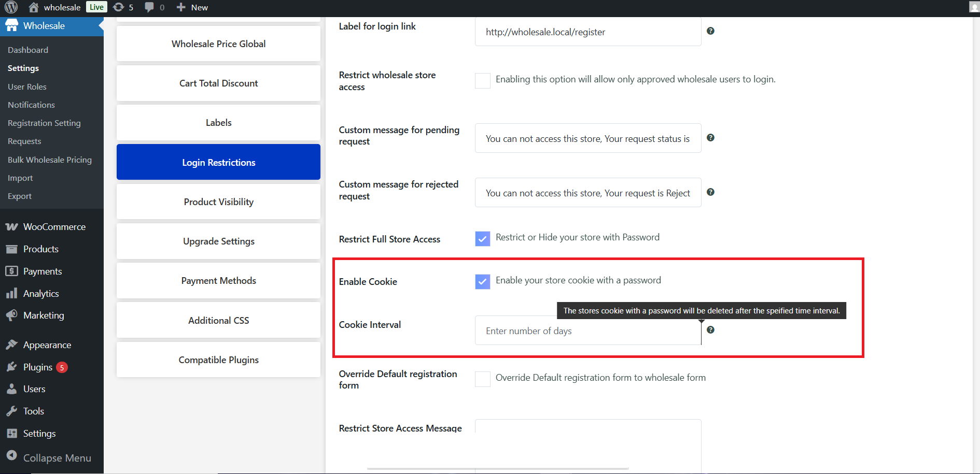
Task: Click the Marketing megaphone icon
Action: point(11,315)
